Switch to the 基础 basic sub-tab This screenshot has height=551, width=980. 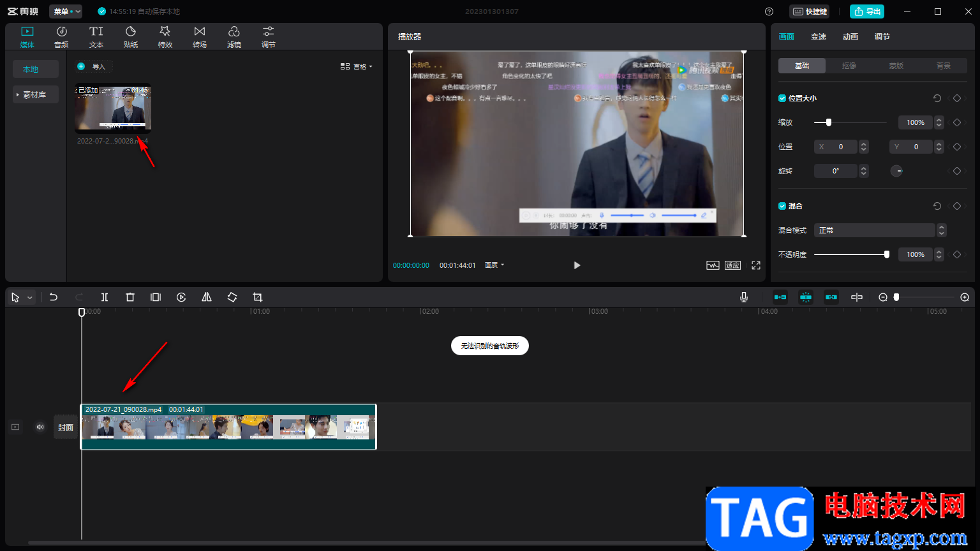[x=802, y=66]
